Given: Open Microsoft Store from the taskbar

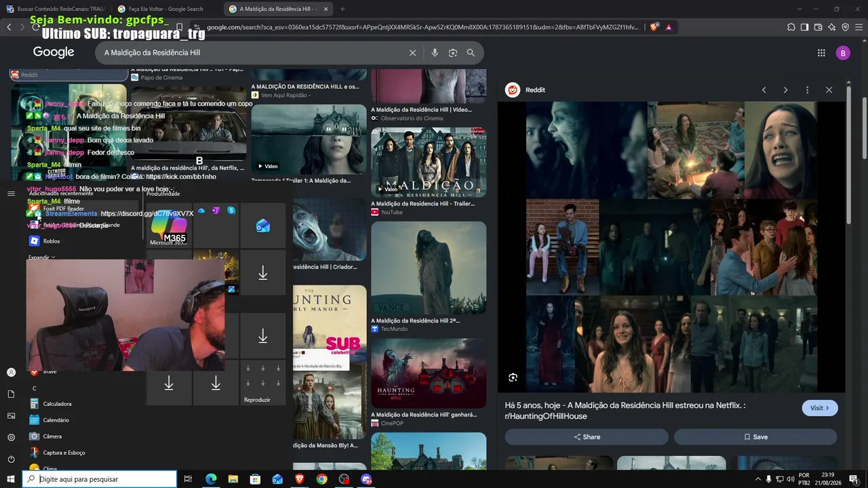Looking at the screenshot, I should pyautogui.click(x=255, y=479).
